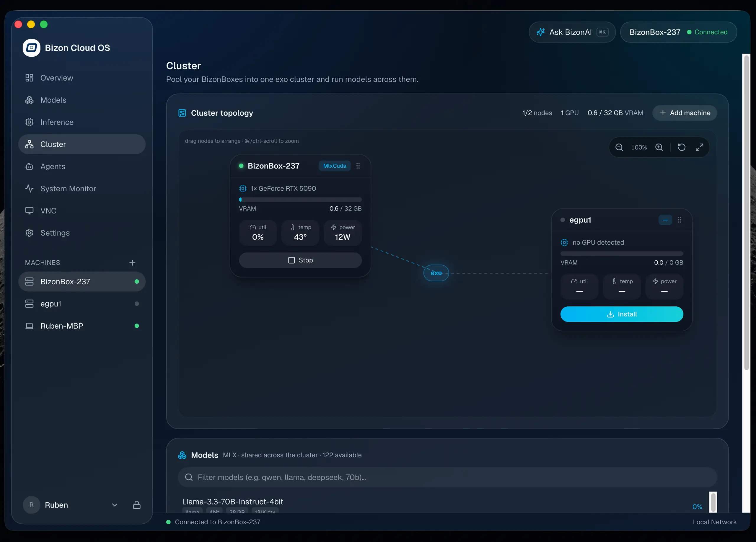The height and width of the screenshot is (542, 756).
Task: Click the egpu1 node title
Action: coord(580,220)
